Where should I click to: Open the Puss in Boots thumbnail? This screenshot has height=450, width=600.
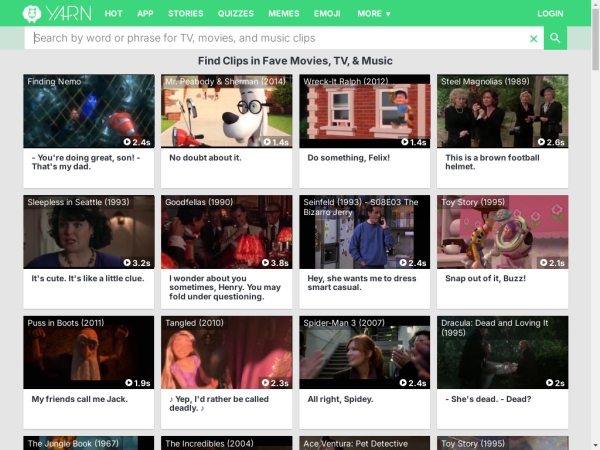(x=89, y=352)
